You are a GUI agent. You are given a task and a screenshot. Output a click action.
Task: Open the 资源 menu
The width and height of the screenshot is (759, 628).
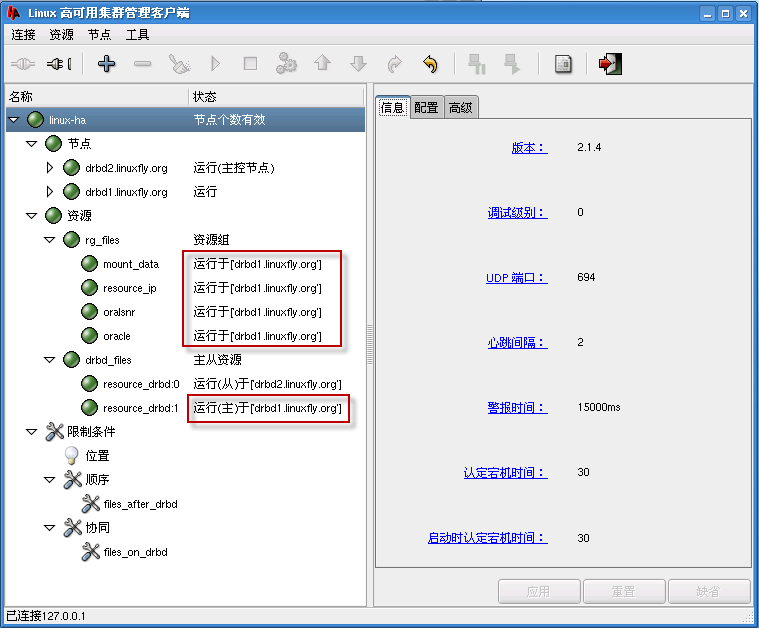point(61,34)
